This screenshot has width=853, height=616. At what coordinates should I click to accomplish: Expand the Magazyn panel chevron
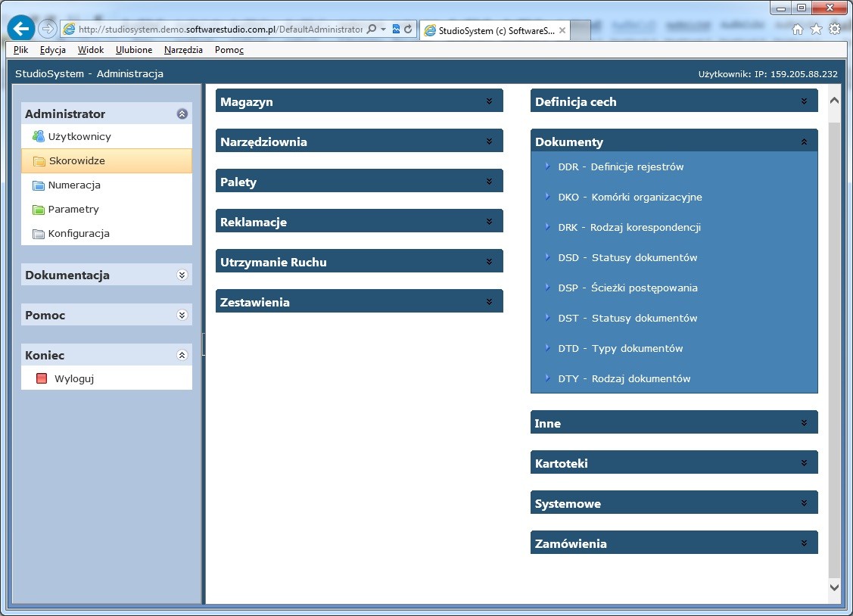tap(489, 101)
